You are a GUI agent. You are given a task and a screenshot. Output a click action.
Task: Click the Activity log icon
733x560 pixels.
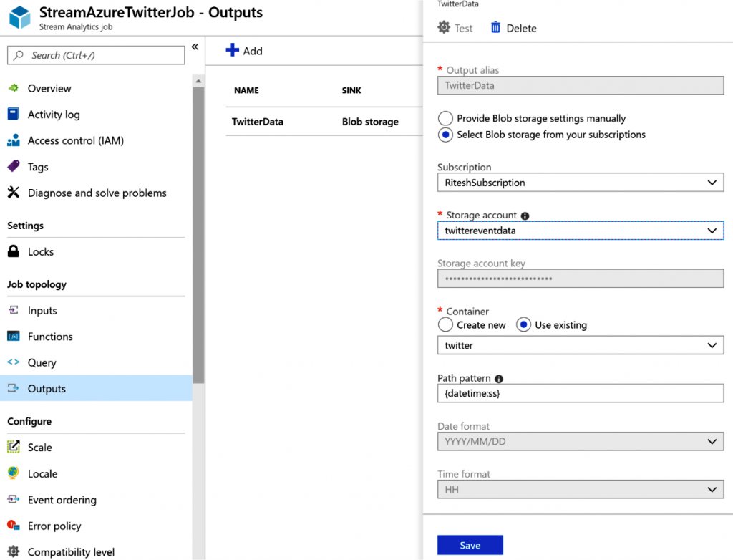click(x=13, y=115)
